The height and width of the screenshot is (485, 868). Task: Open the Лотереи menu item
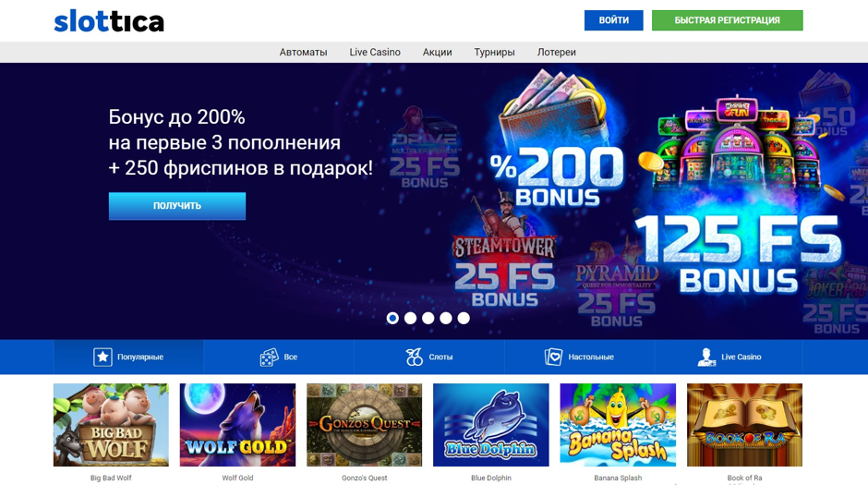(x=556, y=52)
